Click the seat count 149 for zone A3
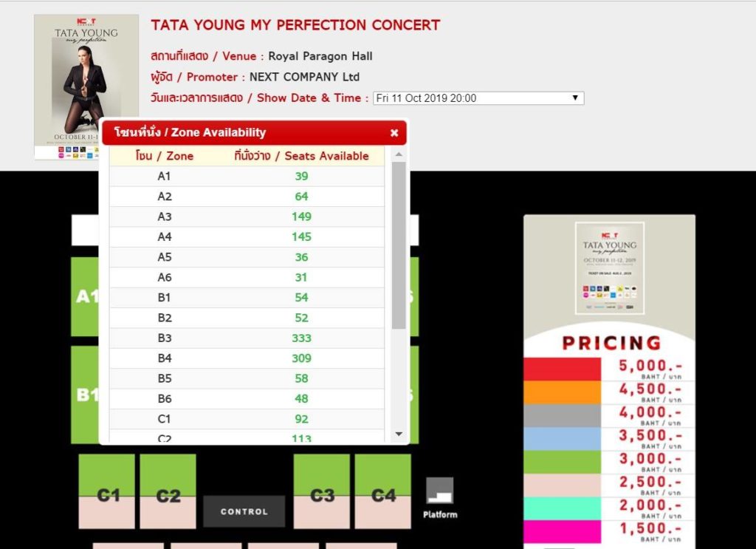Image resolution: width=756 pixels, height=549 pixels. [x=301, y=216]
